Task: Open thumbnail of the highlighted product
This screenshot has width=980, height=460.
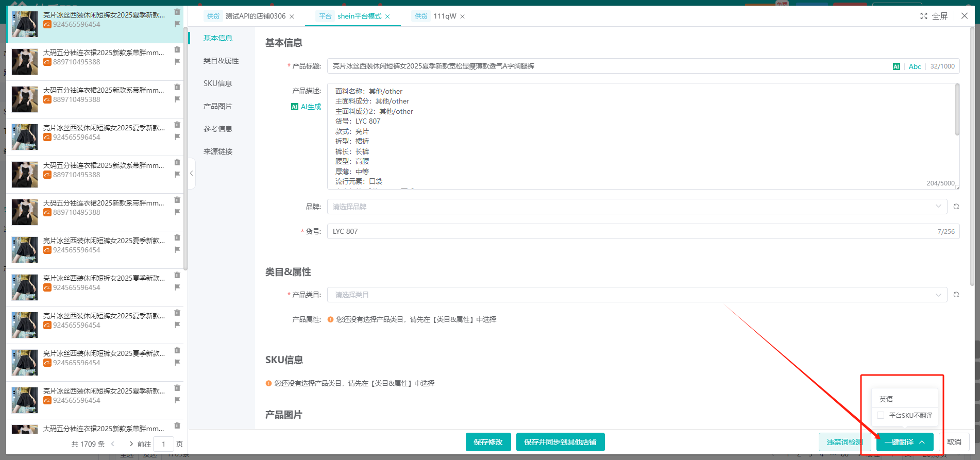Action: pyautogui.click(x=25, y=24)
